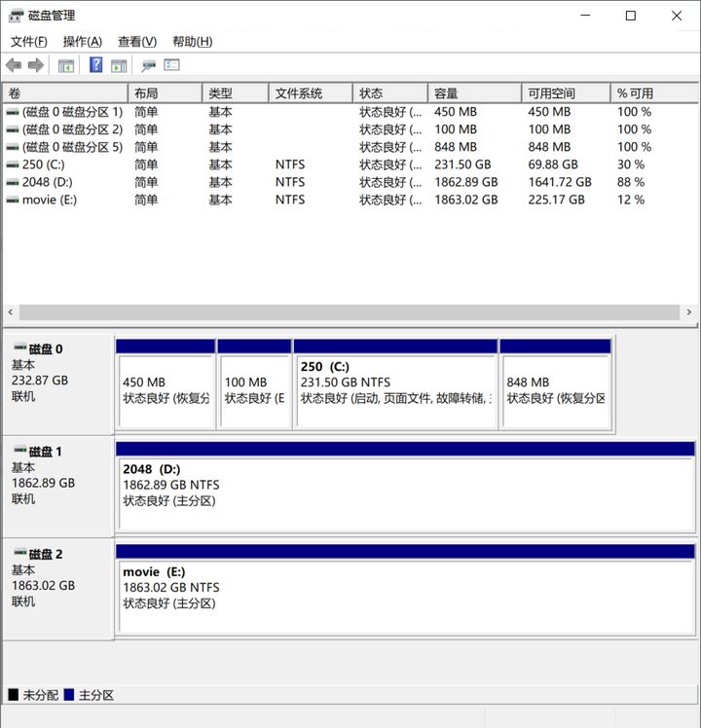
Task: Click volume icon of 250 (C:) row
Action: click(13, 164)
